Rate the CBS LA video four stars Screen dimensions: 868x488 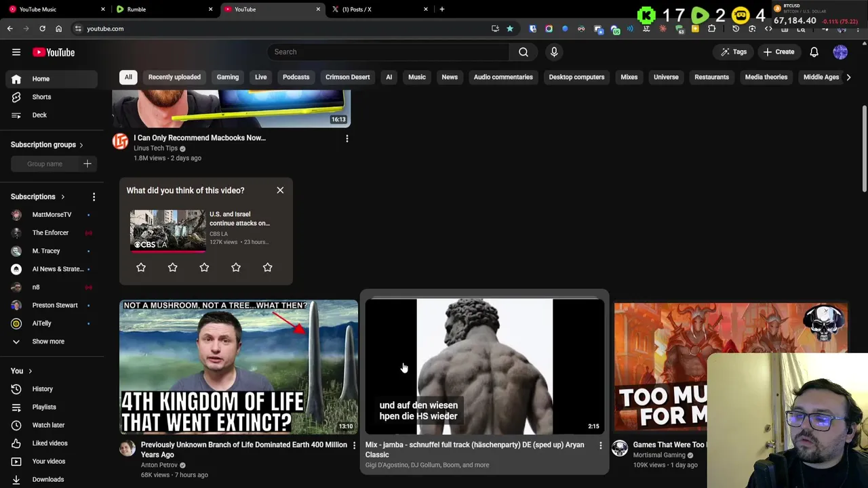(236, 268)
